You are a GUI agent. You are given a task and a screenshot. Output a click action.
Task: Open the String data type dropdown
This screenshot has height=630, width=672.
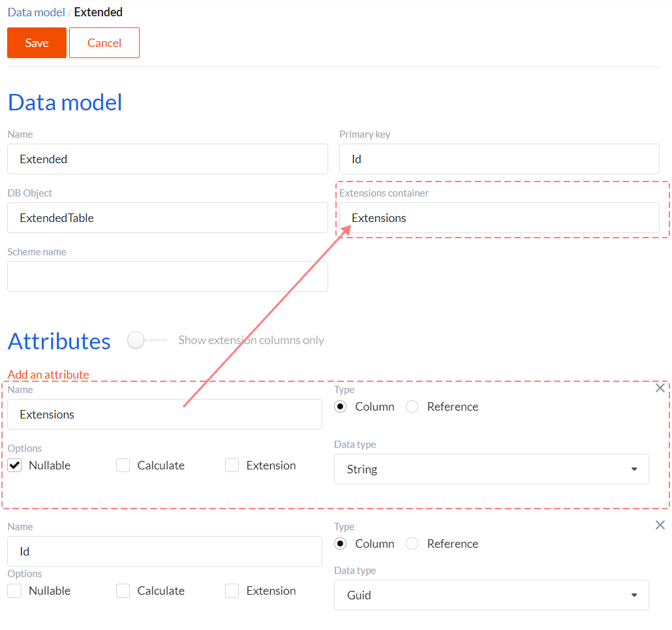pyautogui.click(x=491, y=469)
